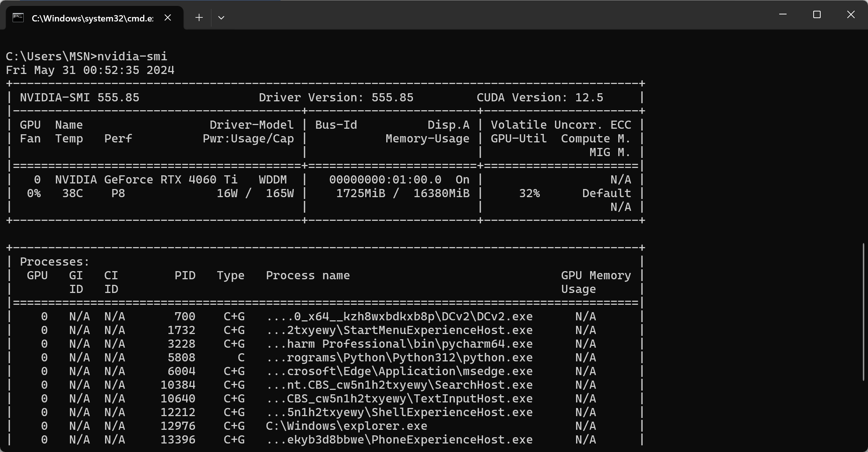Click PID 12212

click(178, 412)
